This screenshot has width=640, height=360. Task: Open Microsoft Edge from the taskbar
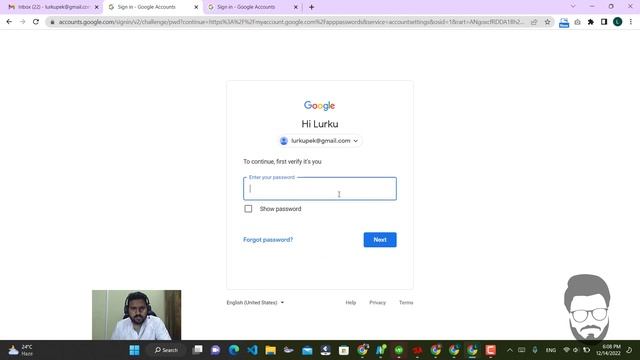(x=234, y=350)
